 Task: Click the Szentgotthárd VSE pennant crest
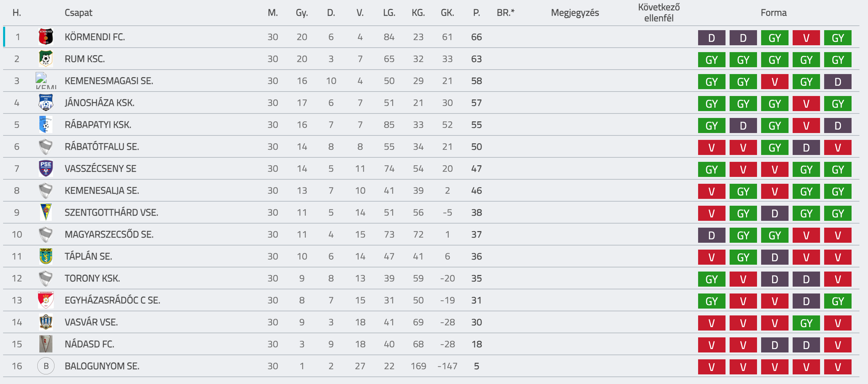pos(46,212)
